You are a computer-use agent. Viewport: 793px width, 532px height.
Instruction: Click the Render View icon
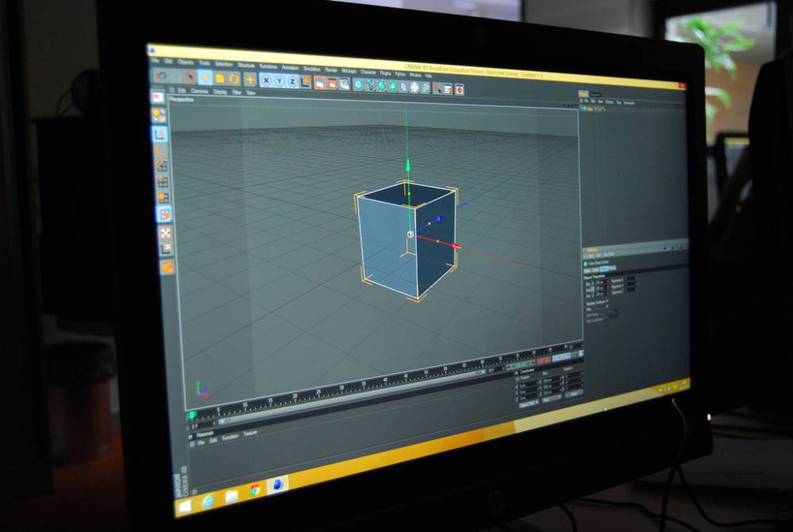click(319, 83)
